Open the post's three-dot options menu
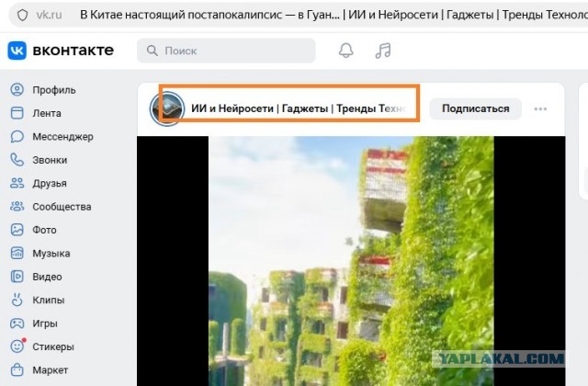The width and height of the screenshot is (588, 386). [540, 108]
